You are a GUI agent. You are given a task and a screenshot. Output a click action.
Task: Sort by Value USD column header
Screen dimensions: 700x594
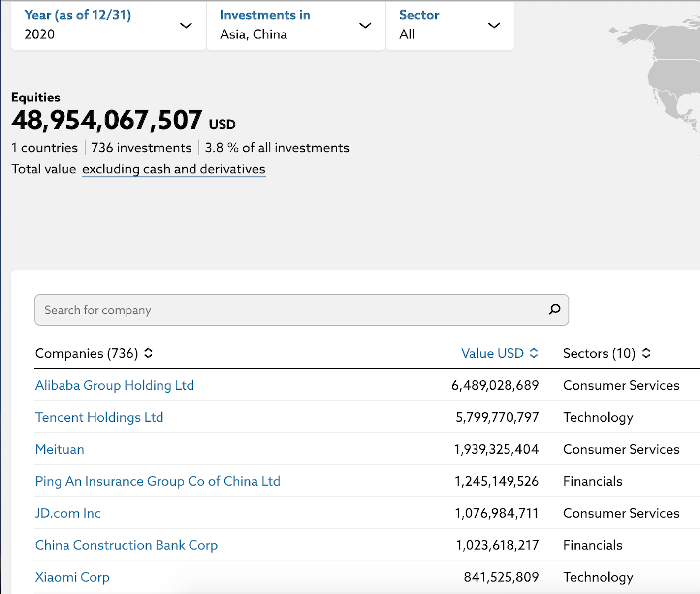[492, 353]
